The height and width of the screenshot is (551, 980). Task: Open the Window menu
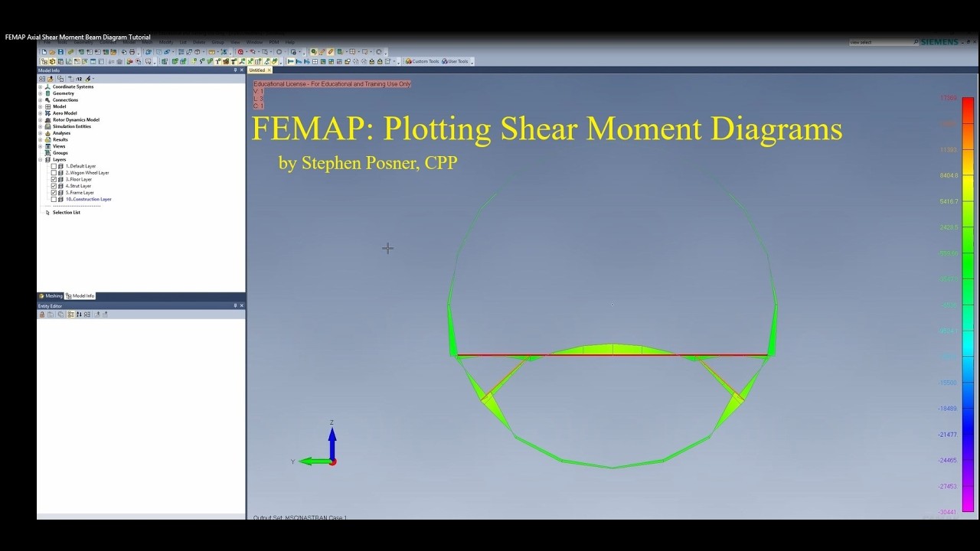coord(254,42)
